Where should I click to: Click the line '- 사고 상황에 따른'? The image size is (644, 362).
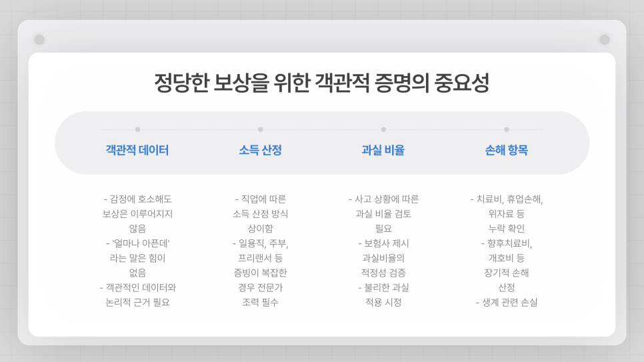pos(383,199)
